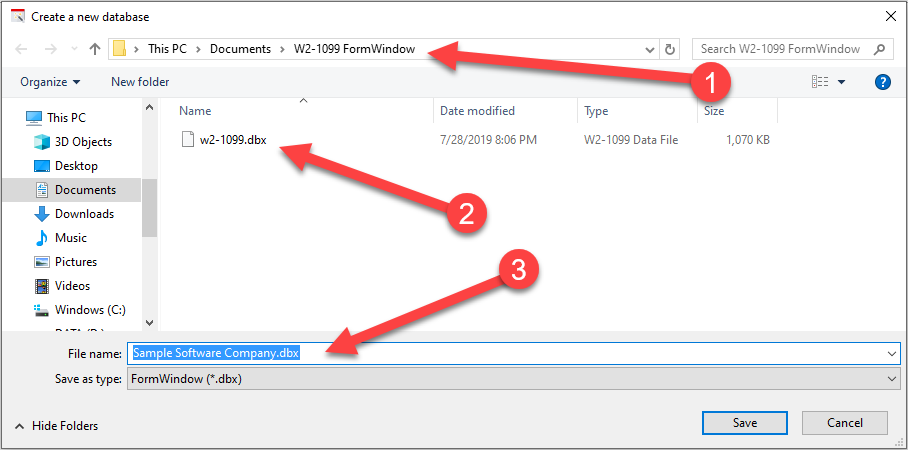Open the 3D Objects folder in sidebar
The height and width of the screenshot is (450, 908).
click(83, 142)
